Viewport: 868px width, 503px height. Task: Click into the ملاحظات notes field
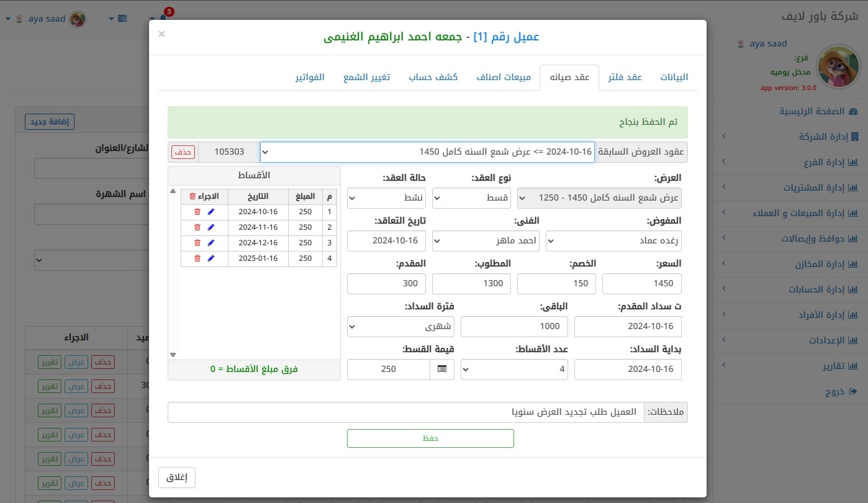406,412
